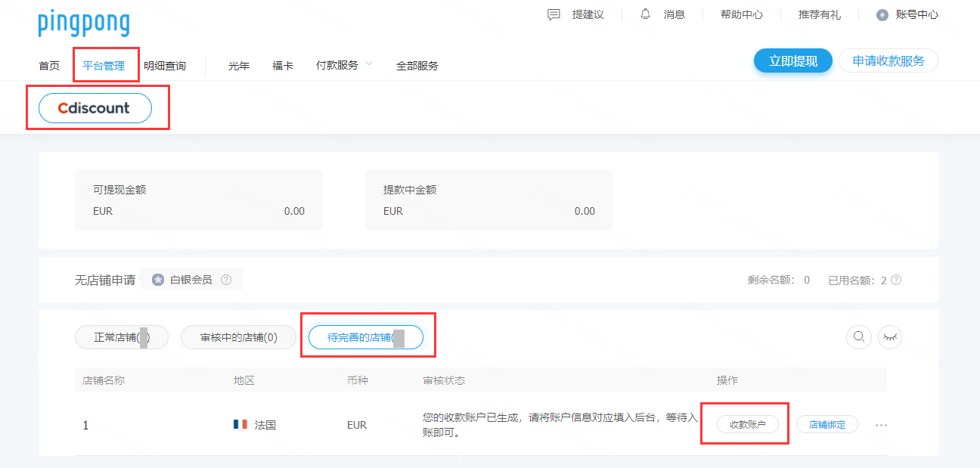Click the 无店铺申请 text

tap(105, 280)
